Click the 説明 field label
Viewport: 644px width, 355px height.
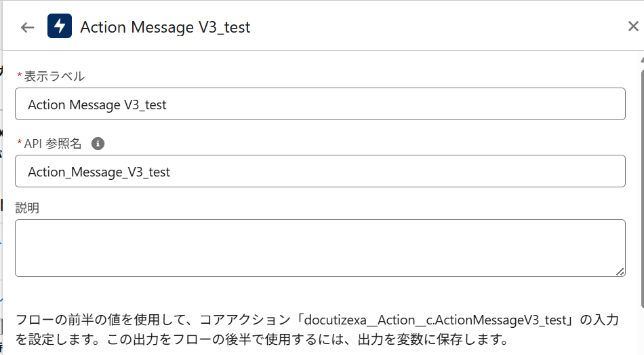27,208
